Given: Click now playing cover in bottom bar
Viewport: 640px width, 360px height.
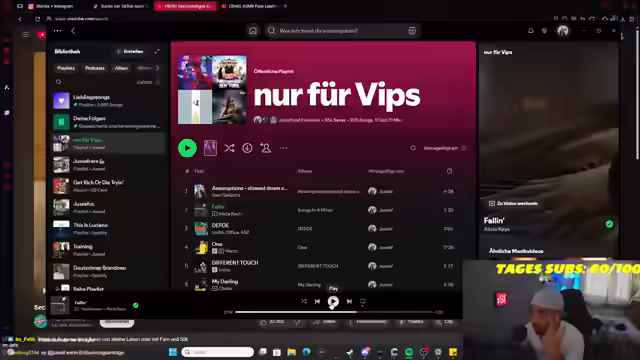Looking at the screenshot, I should pos(60,305).
